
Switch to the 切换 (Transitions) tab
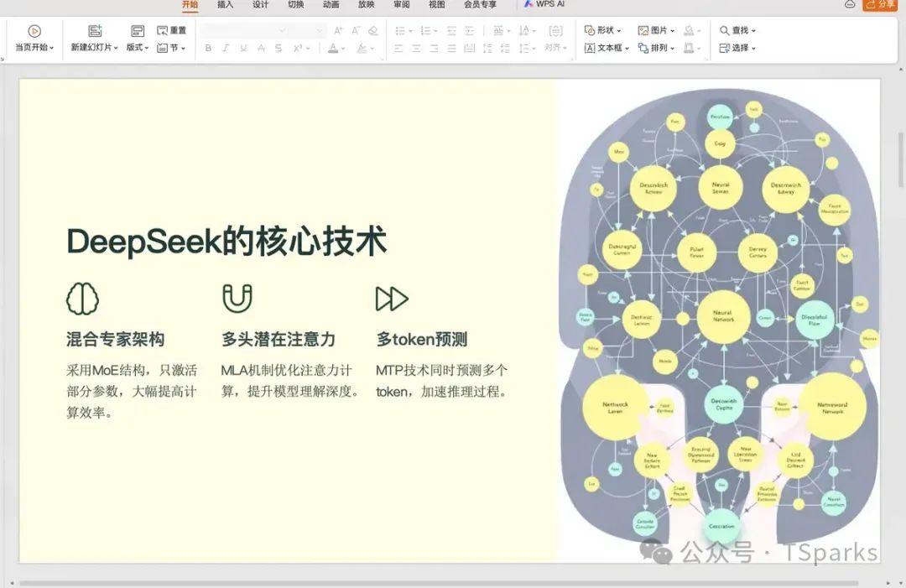(x=296, y=5)
